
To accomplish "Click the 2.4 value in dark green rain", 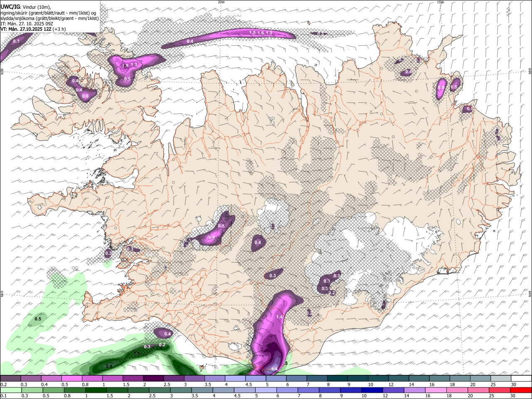I will coord(109,366).
